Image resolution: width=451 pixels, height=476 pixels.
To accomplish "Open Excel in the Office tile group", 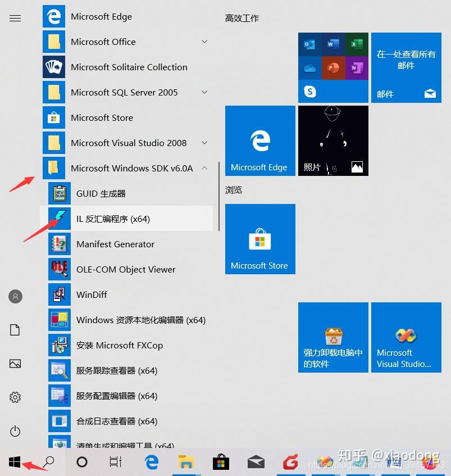I will click(357, 44).
